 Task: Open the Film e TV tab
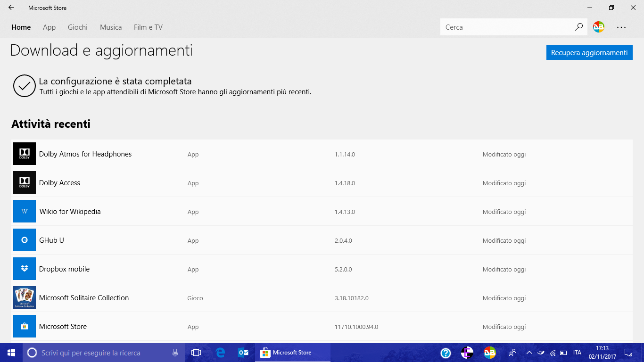pos(148,27)
